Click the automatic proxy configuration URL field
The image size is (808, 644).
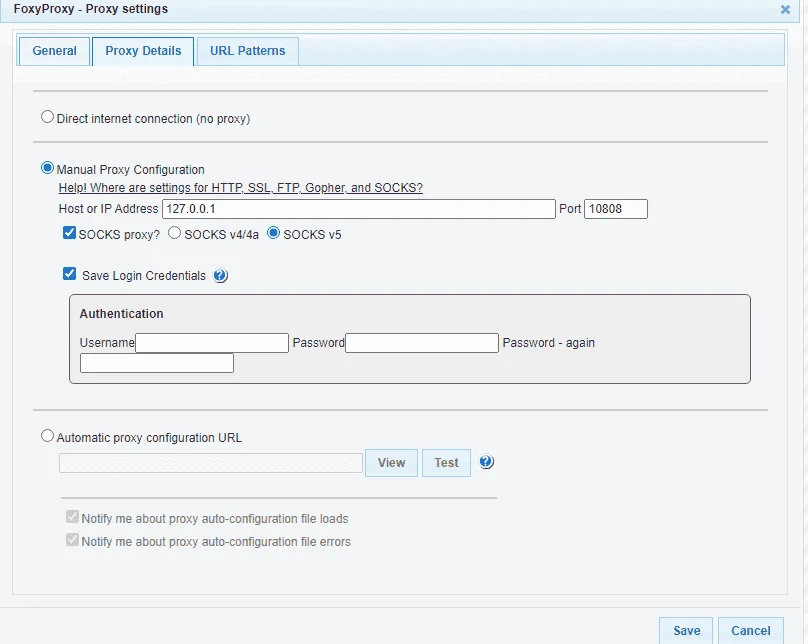[211, 463]
